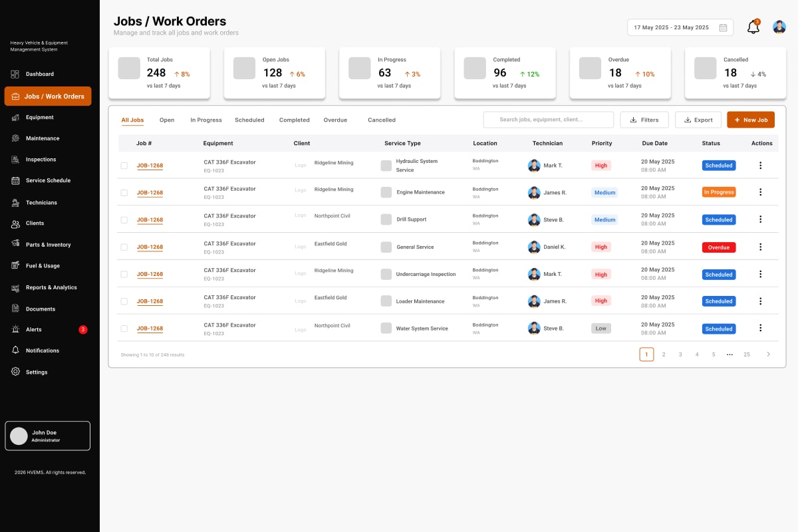Open actions menu for Drill Support row
This screenshot has width=798, height=532.
761,219
